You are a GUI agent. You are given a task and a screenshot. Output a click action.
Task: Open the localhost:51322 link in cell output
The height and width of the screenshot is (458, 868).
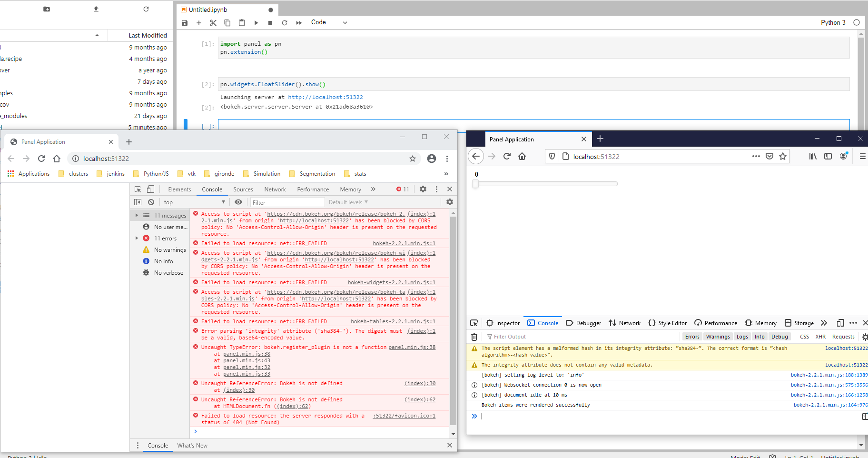coord(325,97)
